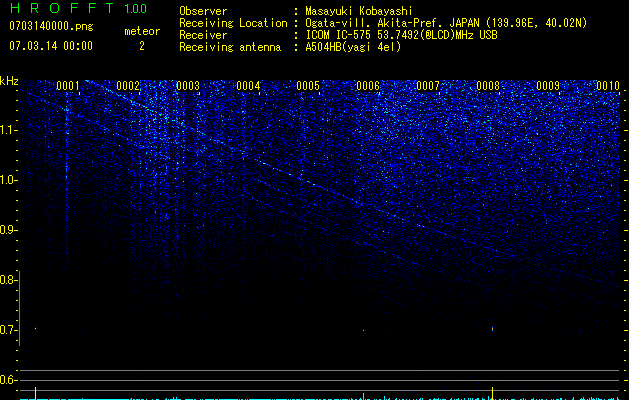This screenshot has width=629, height=400.
Task: Click time marker 0009
Action: pyautogui.click(x=548, y=85)
